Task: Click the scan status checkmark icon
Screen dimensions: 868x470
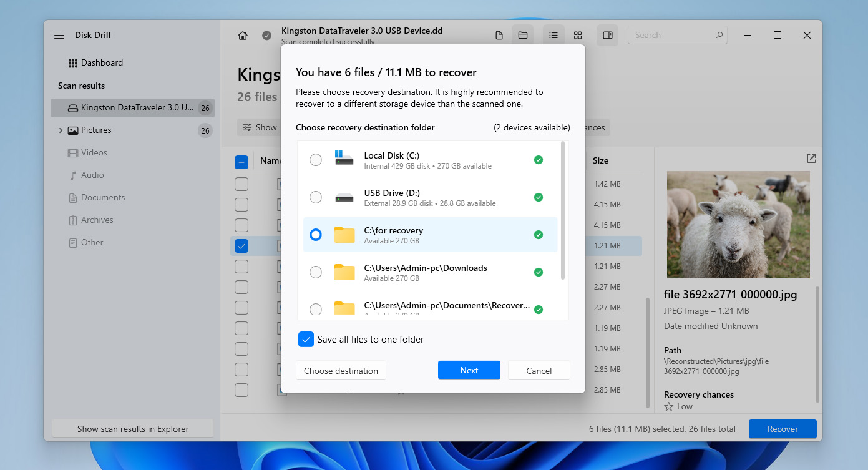Action: pyautogui.click(x=266, y=36)
